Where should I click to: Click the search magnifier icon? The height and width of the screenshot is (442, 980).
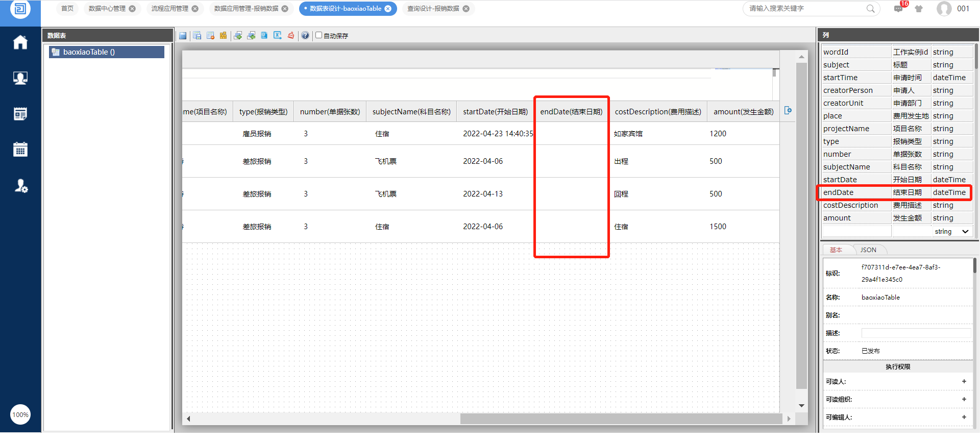[870, 9]
